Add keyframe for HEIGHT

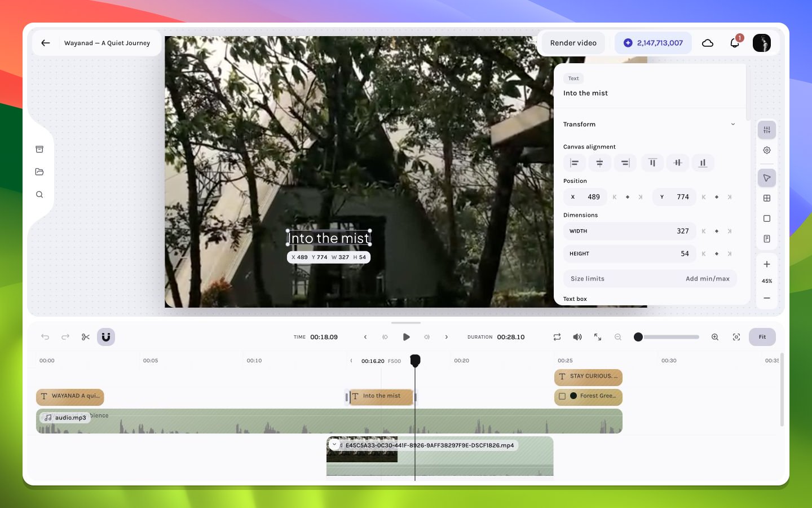pyautogui.click(x=717, y=253)
